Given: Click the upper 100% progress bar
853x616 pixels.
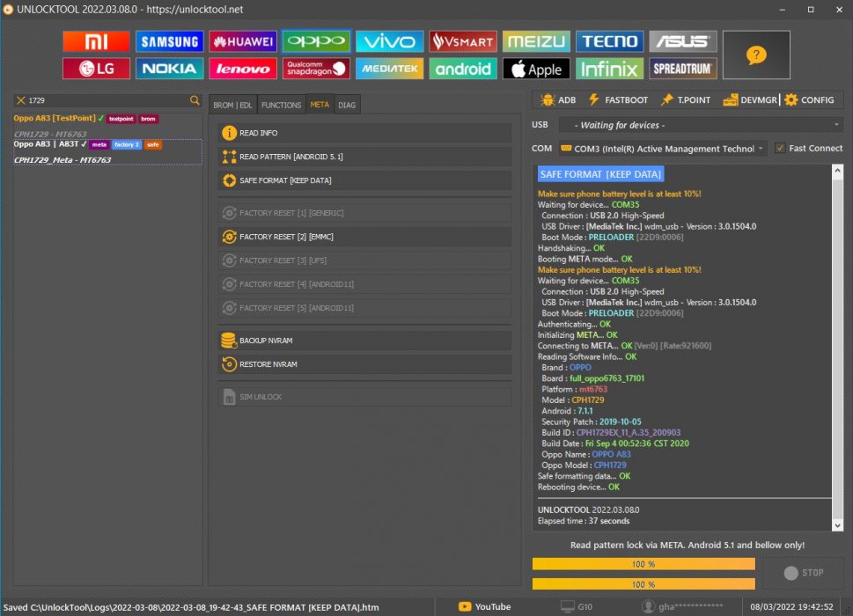Looking at the screenshot, I should (643, 564).
